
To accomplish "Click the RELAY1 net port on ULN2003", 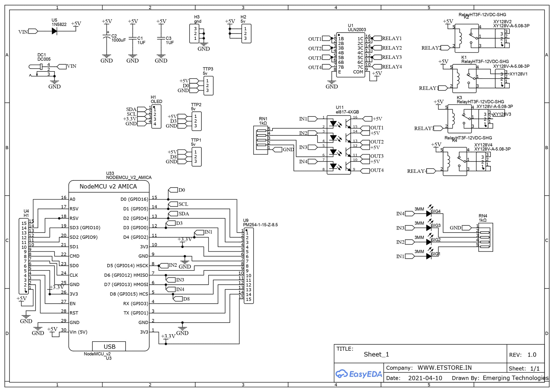I will [377, 38].
